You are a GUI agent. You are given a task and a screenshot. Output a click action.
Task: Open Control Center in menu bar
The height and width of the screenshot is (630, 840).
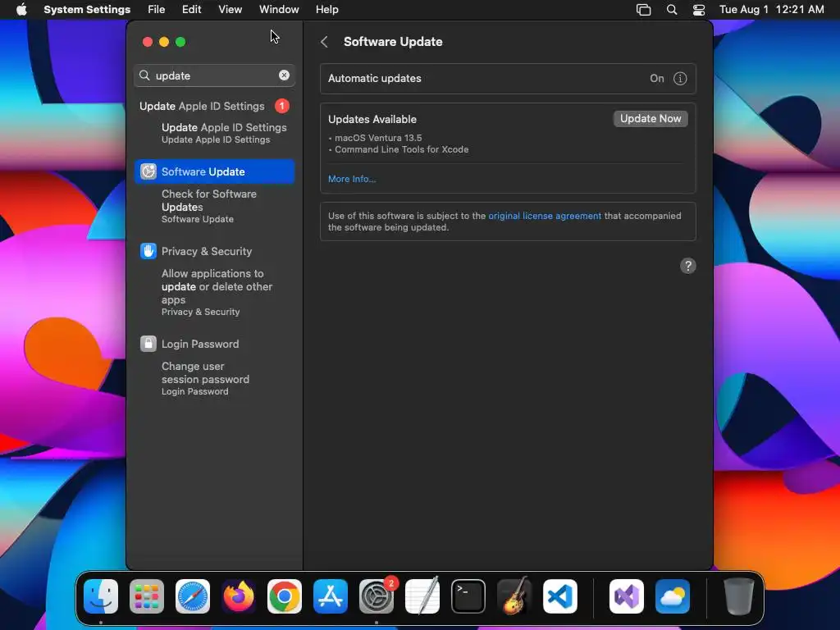tap(699, 10)
